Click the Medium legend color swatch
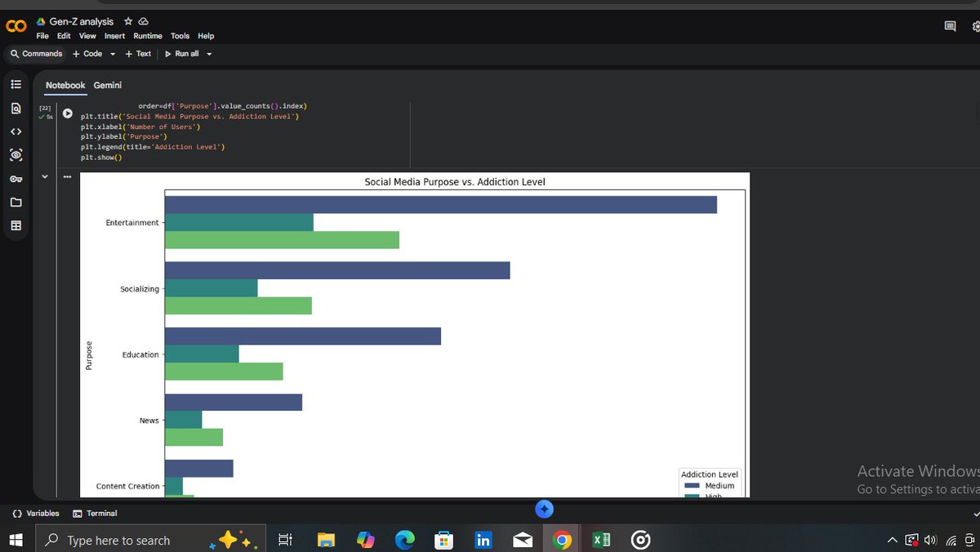This screenshot has height=552, width=980. coord(691,486)
